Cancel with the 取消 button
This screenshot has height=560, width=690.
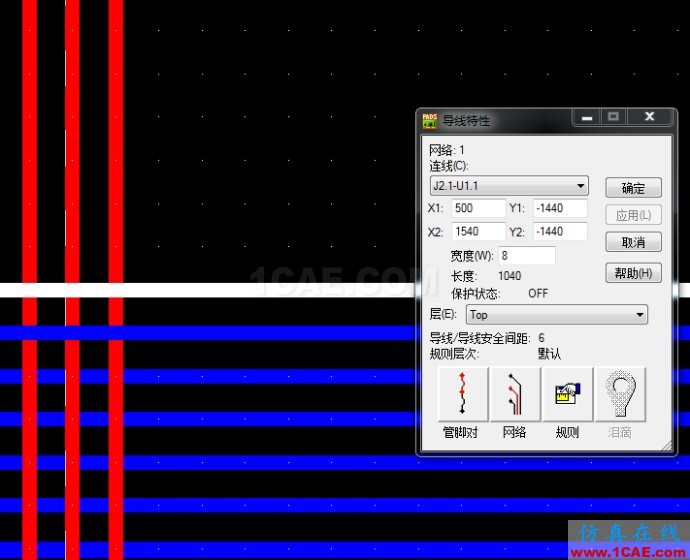tap(633, 242)
